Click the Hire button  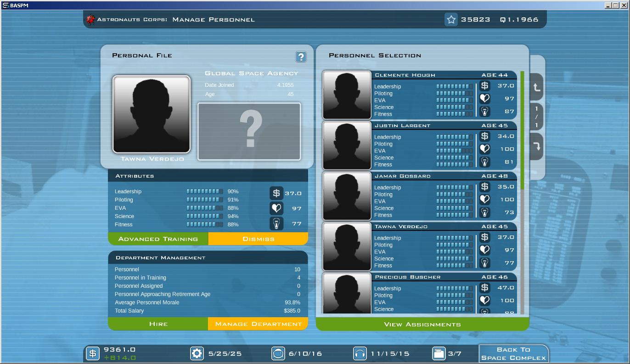point(158,324)
